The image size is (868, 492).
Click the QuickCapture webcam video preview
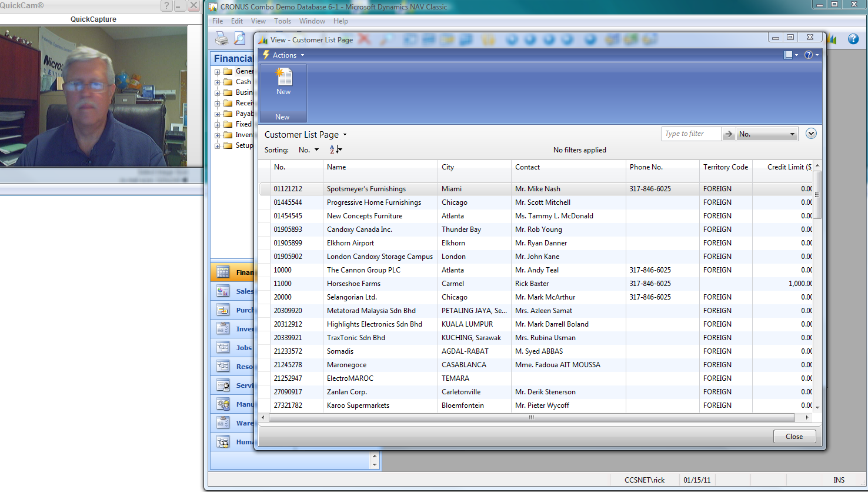94,96
